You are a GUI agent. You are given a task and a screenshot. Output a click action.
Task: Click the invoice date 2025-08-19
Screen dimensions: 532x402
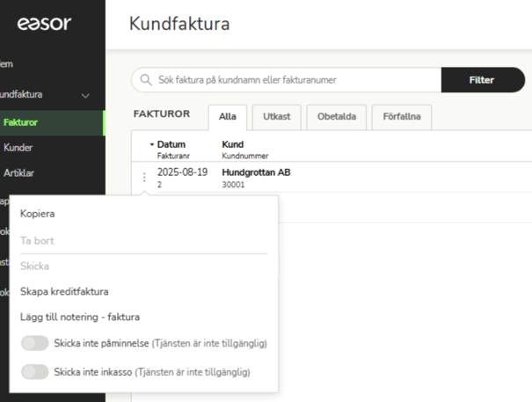(182, 172)
